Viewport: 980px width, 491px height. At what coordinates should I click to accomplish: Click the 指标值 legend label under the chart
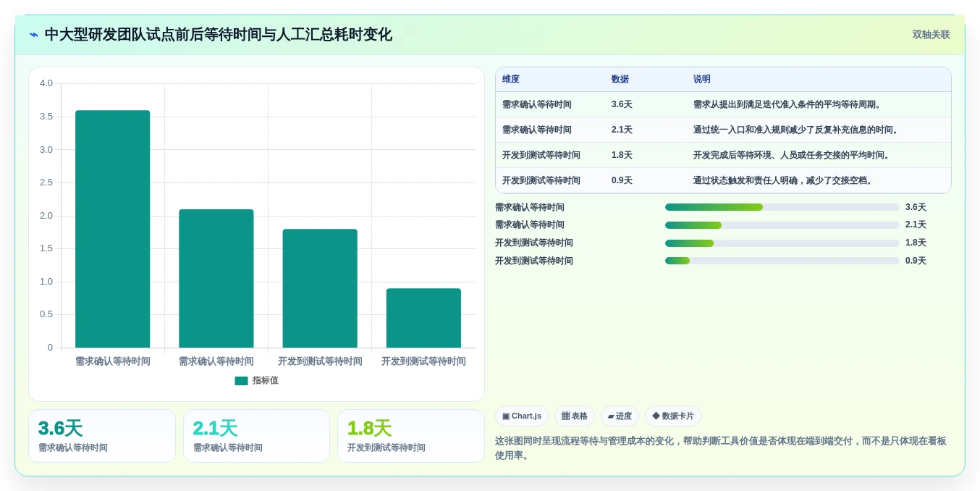(x=265, y=381)
